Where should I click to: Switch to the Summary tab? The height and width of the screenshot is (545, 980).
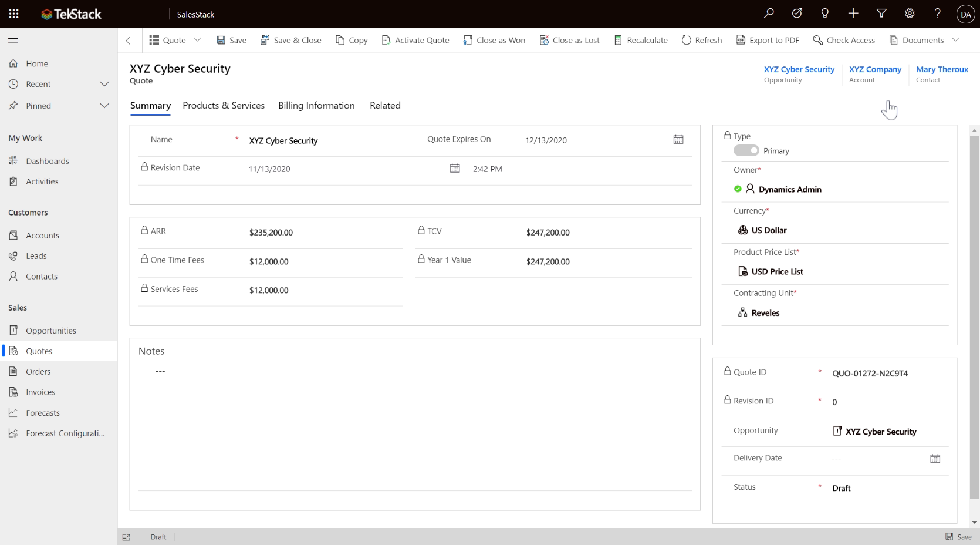[150, 106]
